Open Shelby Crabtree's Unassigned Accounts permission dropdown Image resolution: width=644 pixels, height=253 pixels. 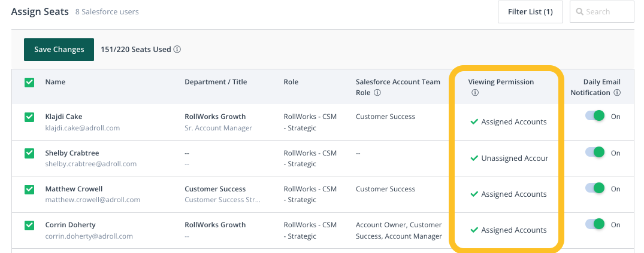click(509, 158)
